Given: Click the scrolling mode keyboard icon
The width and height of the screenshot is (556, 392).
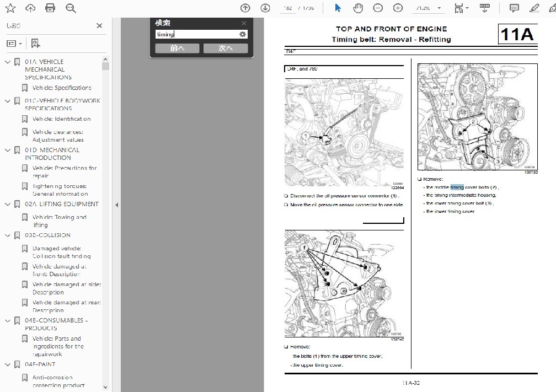Looking at the screenshot, I should pos(484,8).
